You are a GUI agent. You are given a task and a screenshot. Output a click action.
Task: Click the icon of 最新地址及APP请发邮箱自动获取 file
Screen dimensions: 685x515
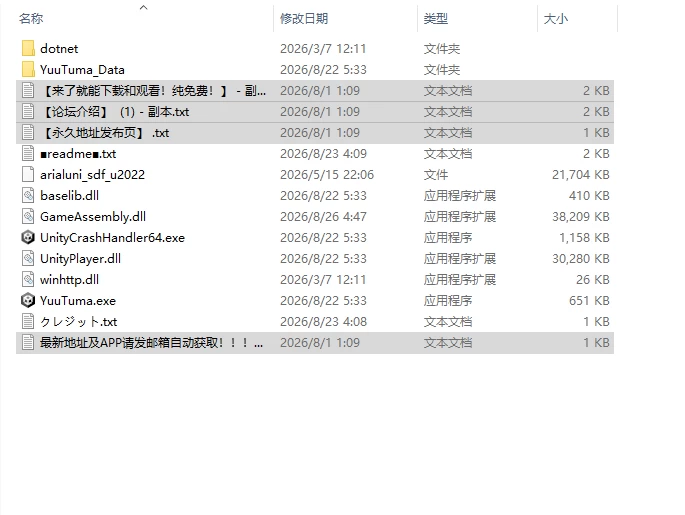coord(28,342)
